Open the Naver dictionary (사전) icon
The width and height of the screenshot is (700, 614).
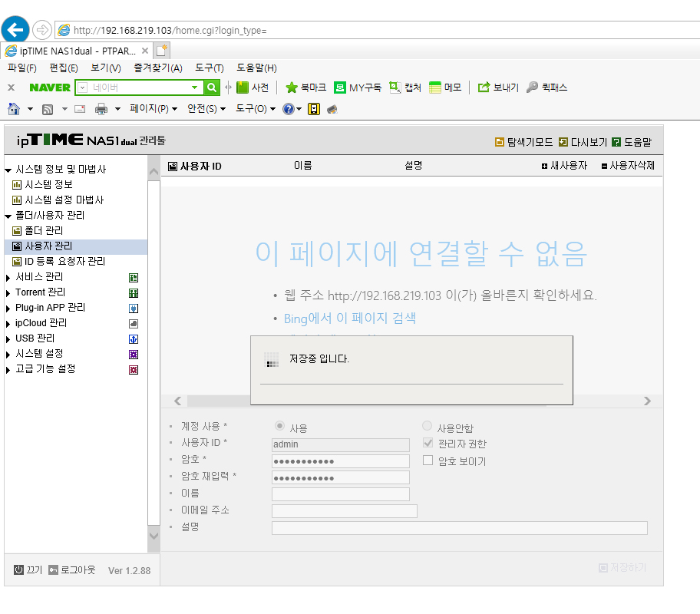coord(243,87)
